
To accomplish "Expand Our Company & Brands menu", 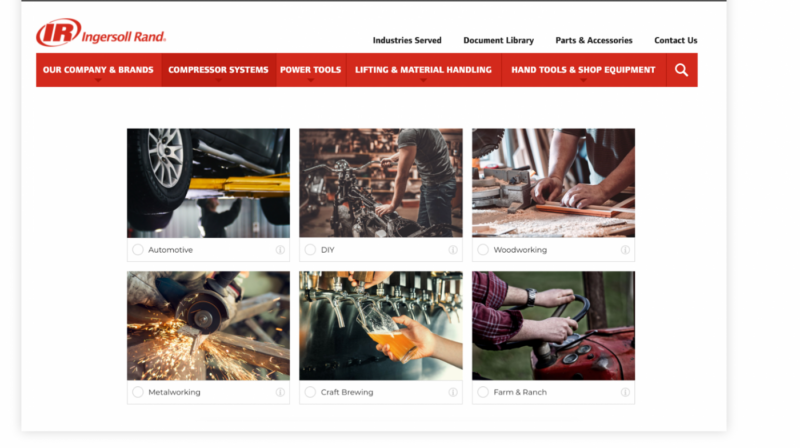I will pos(98,70).
